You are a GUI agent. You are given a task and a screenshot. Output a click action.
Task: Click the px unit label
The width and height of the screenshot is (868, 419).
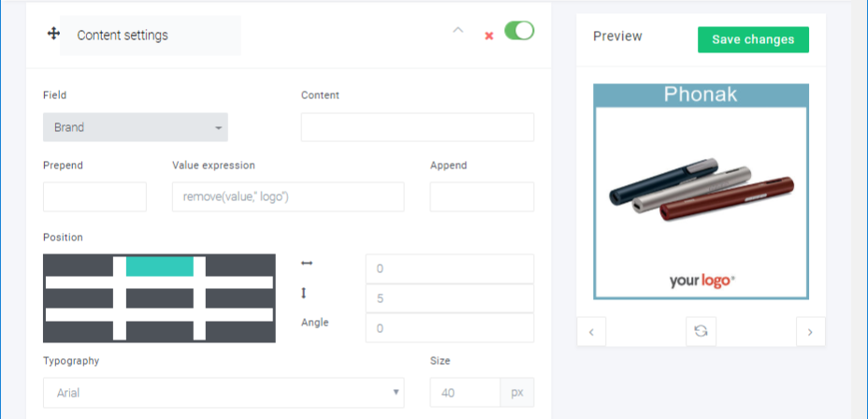coord(517,393)
